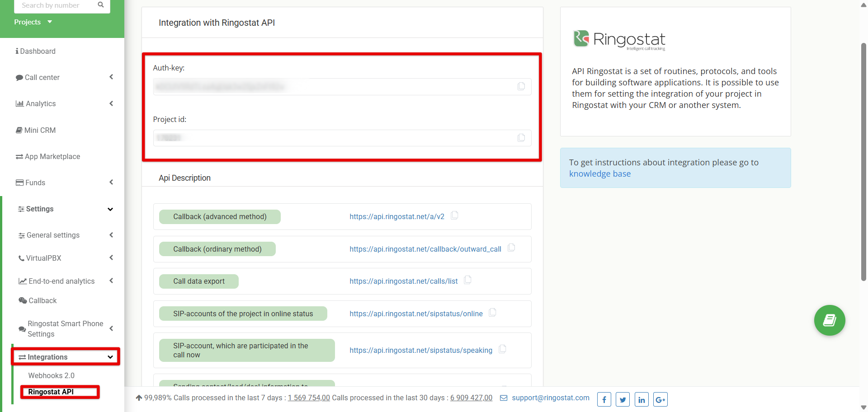Expand the Analytics section
The height and width of the screenshot is (412, 868).
[63, 103]
